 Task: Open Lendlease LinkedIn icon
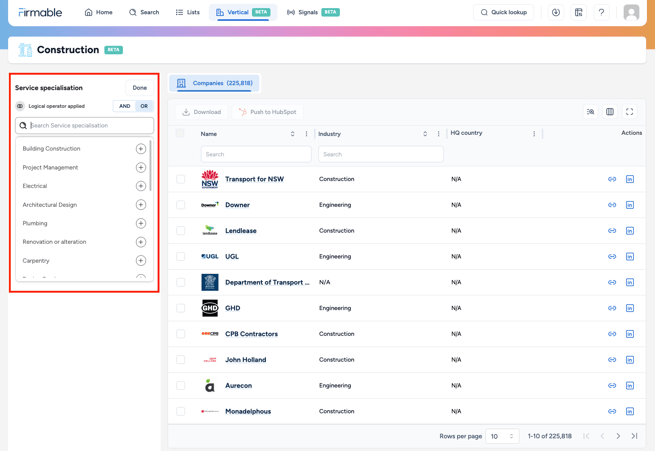click(630, 231)
